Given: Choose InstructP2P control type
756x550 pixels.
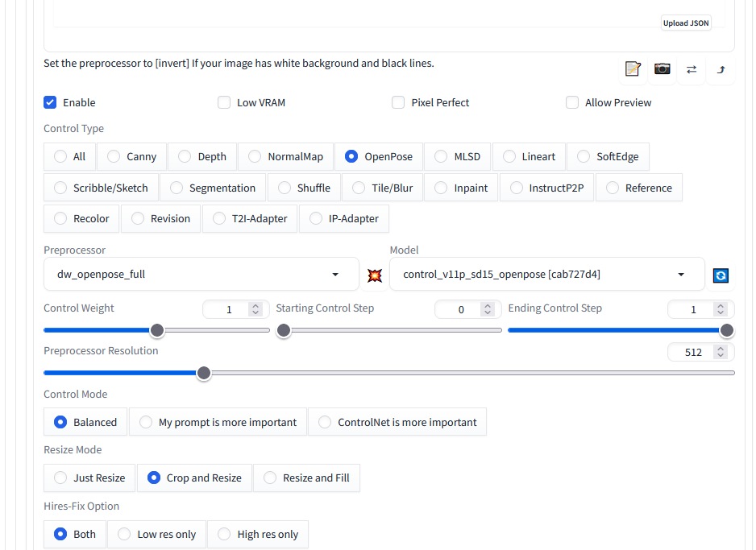Looking at the screenshot, I should point(546,188).
